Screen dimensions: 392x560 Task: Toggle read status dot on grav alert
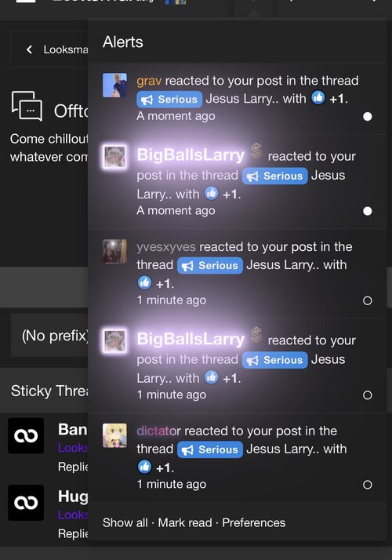click(368, 116)
